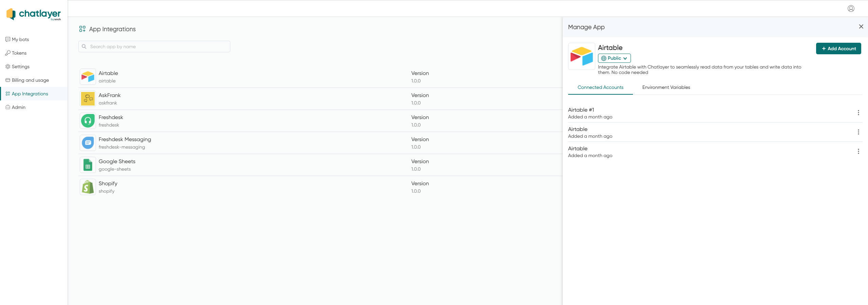Click the Shopify bag icon

88,187
